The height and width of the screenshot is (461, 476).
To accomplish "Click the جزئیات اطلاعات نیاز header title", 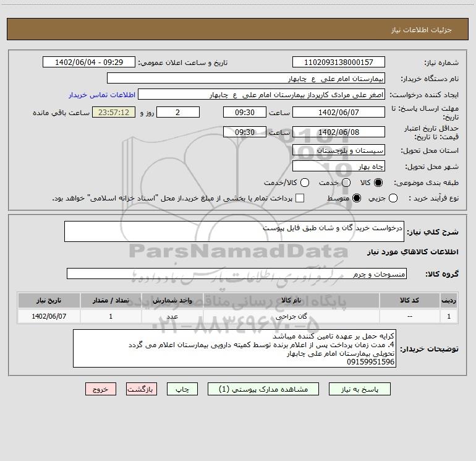I will (422, 30).
